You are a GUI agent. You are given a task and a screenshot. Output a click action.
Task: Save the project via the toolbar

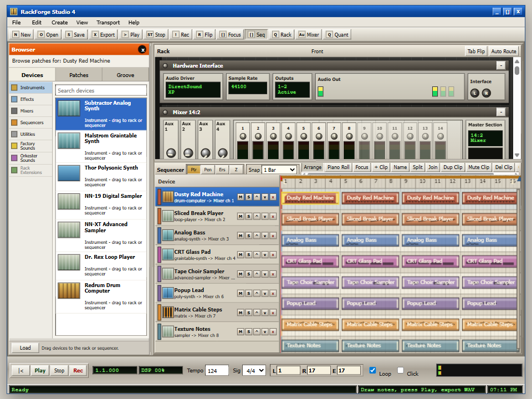pyautogui.click(x=75, y=34)
